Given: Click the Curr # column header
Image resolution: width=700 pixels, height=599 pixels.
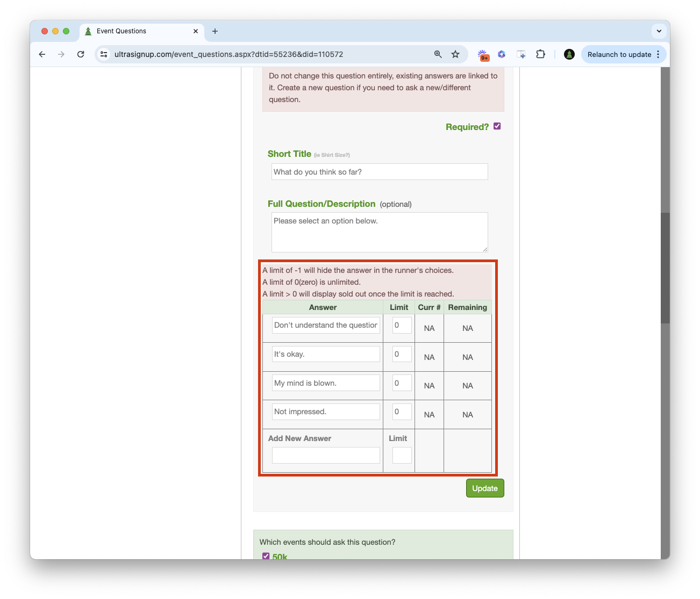Looking at the screenshot, I should click(x=429, y=307).
